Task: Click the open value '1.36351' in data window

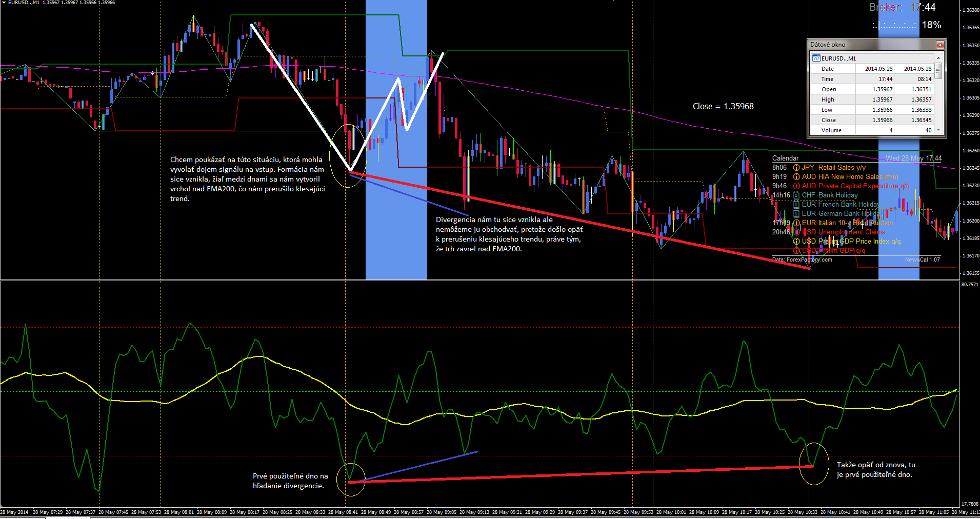Action: click(921, 89)
